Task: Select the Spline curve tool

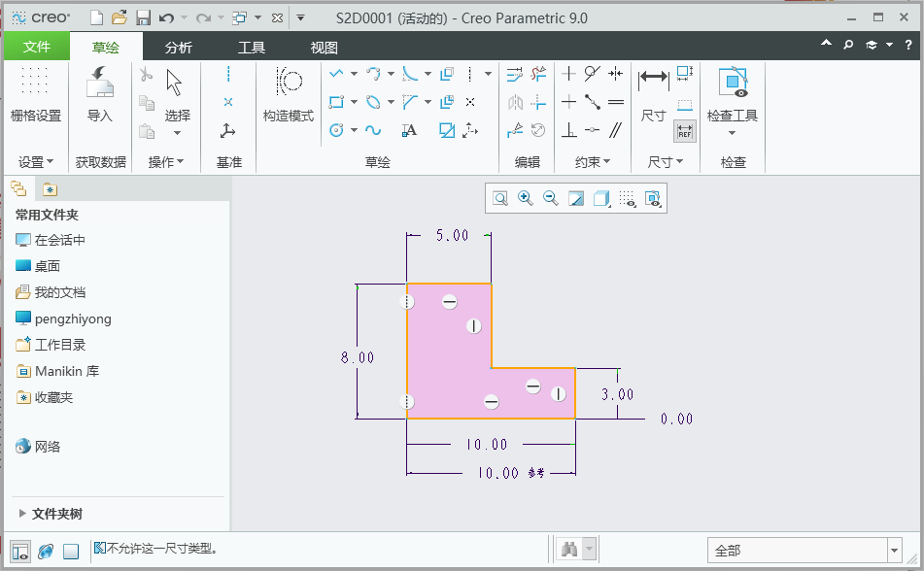Action: tap(373, 130)
